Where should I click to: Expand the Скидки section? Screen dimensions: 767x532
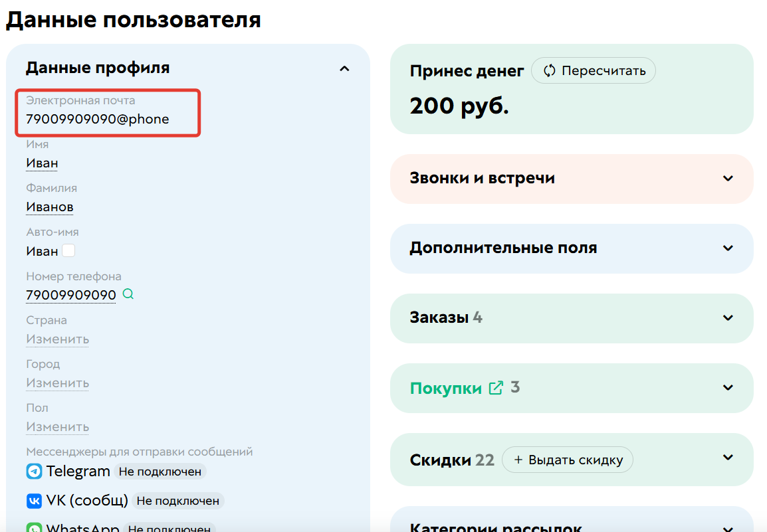(x=728, y=459)
